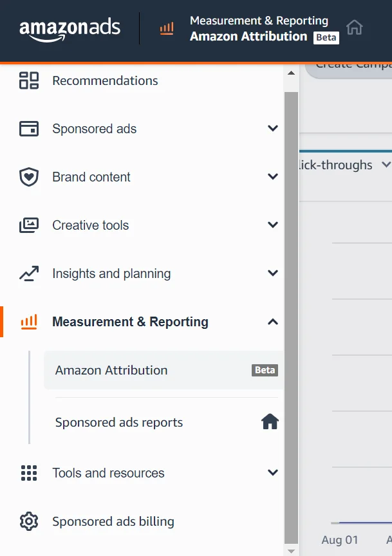Image resolution: width=392 pixels, height=556 pixels.
Task: Collapse the Measurement & Reporting section
Action: pyautogui.click(x=272, y=322)
